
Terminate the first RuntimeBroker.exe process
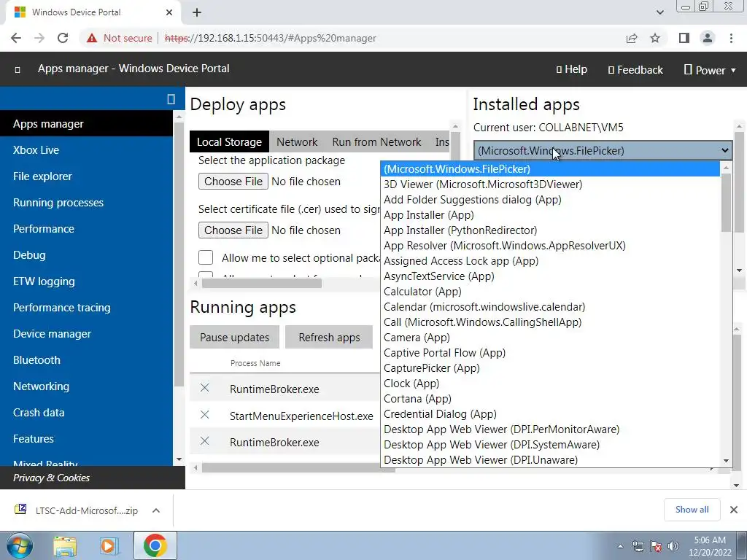click(205, 388)
